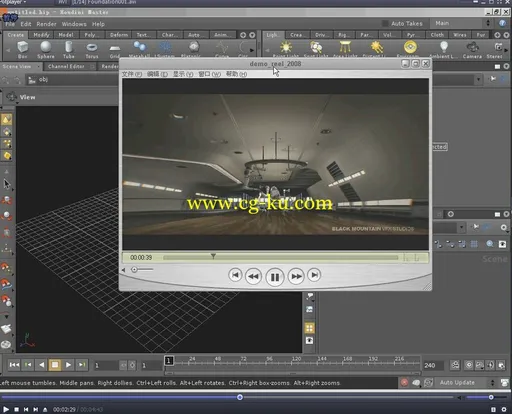Add an Ambient Light from shelf
Viewport: 512px width, 414px height.
443,49
